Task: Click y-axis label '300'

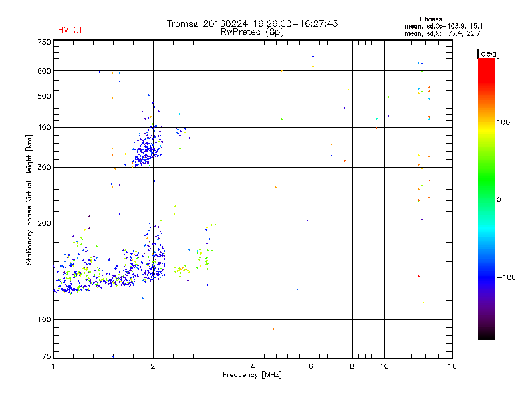Action: coord(44,168)
